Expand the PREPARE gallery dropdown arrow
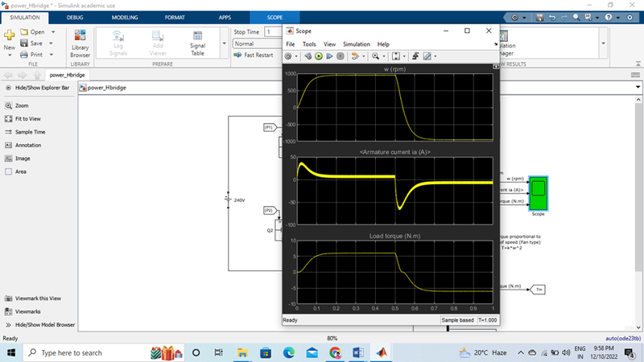 pos(225,43)
